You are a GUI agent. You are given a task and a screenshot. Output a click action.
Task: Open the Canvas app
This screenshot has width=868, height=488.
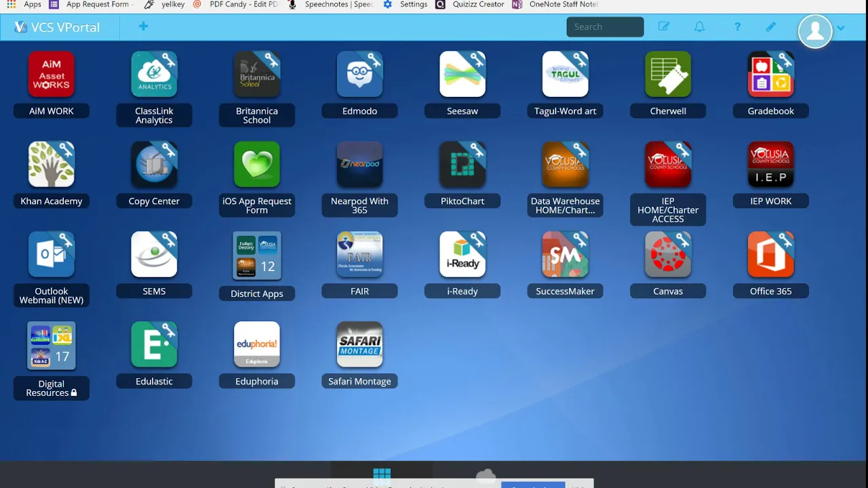(668, 254)
